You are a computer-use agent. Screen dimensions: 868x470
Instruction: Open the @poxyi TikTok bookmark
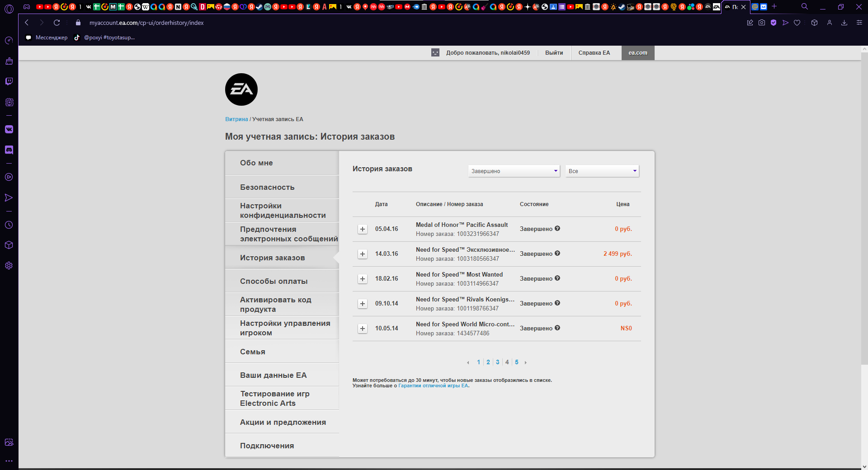104,38
